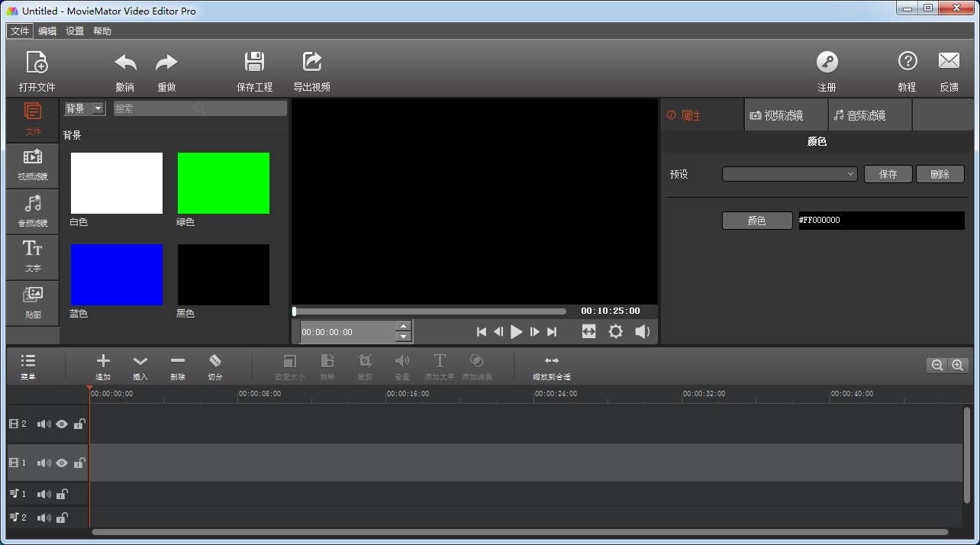This screenshot has height=545, width=980.
Task: Open the 帮助 menu
Action: [102, 31]
